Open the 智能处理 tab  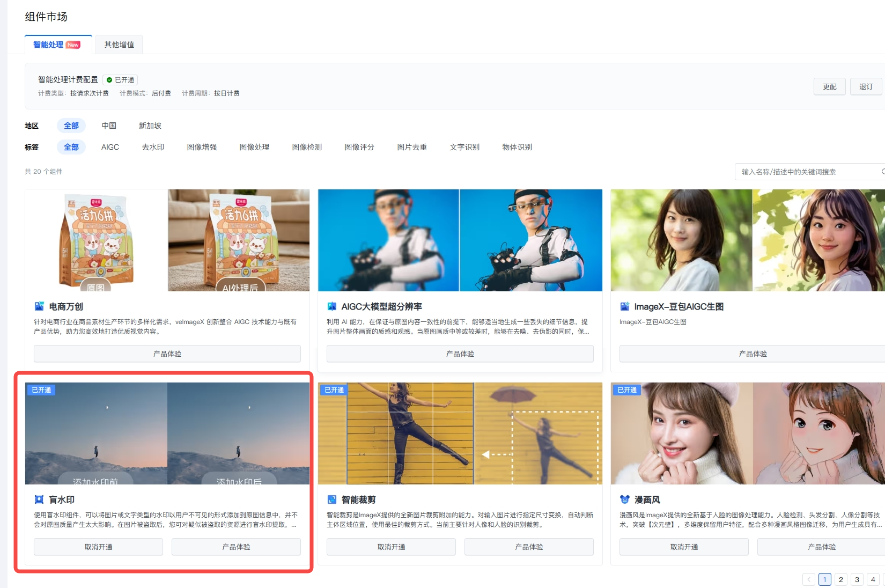(57, 45)
